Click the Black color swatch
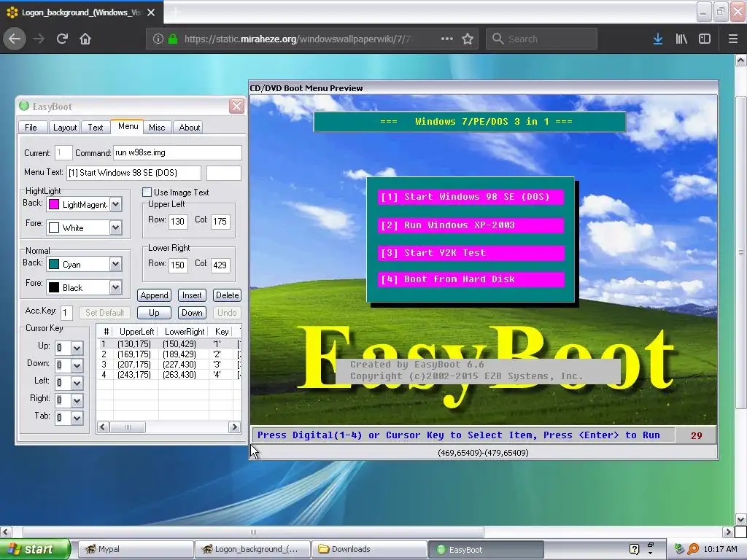The image size is (747, 560). (x=54, y=287)
